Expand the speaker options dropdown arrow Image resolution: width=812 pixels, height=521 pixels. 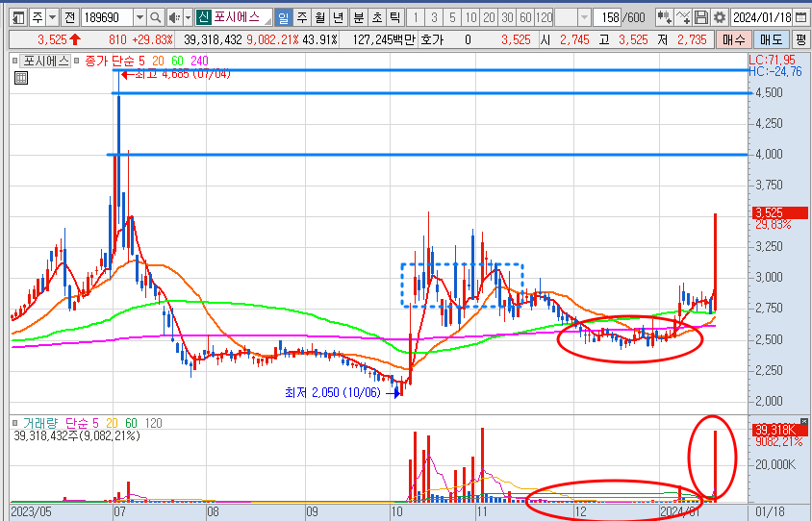(188, 17)
